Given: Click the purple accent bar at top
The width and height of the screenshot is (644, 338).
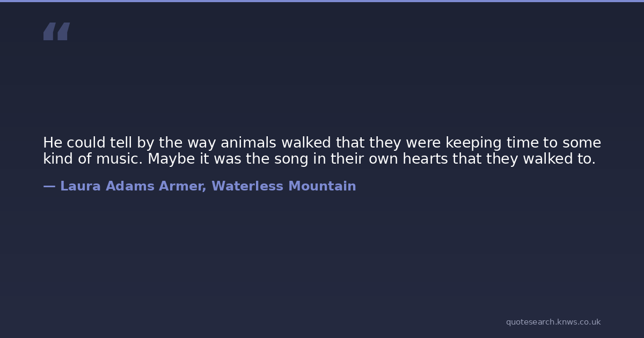Looking at the screenshot, I should click(322, 1).
